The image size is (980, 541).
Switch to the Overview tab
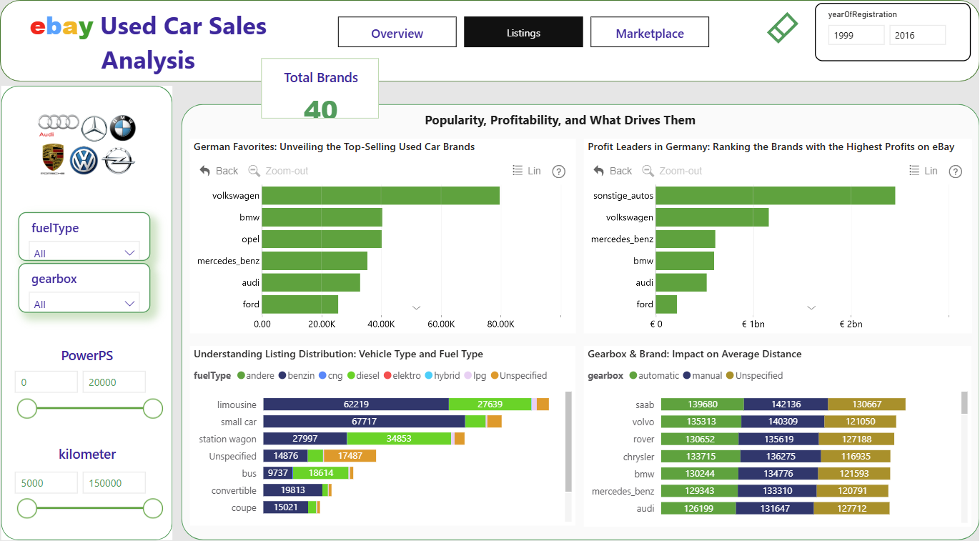(x=397, y=33)
